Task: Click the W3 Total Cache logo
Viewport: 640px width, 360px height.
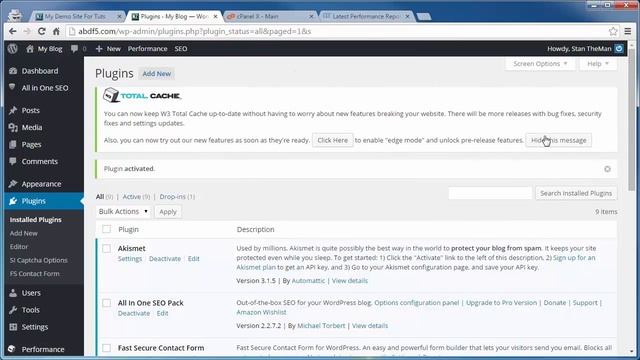Action: coord(142,96)
